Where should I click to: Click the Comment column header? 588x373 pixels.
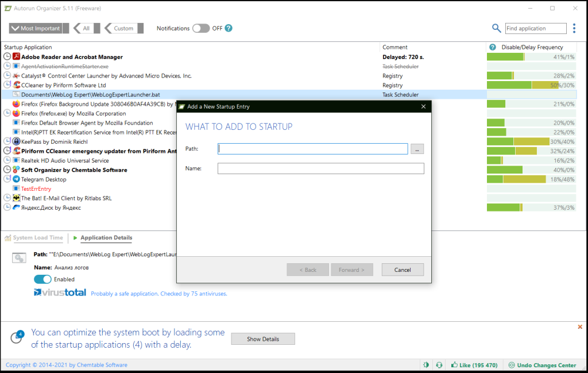395,47
